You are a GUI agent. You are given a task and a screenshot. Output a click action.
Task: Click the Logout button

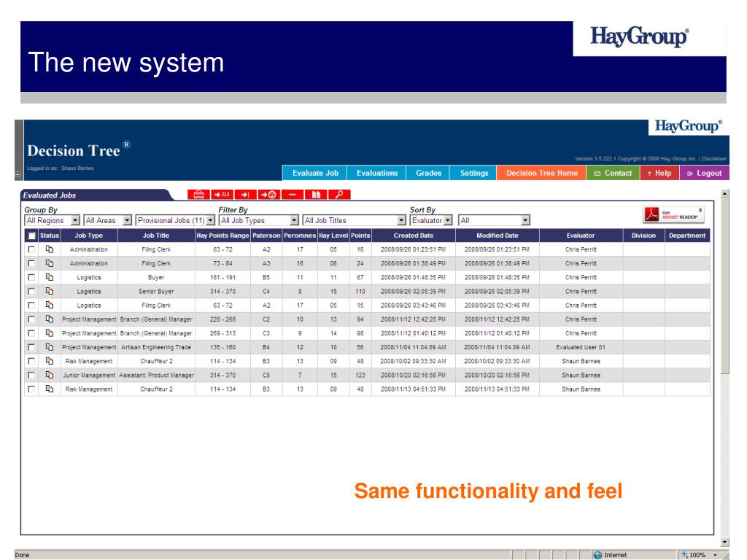tap(705, 173)
